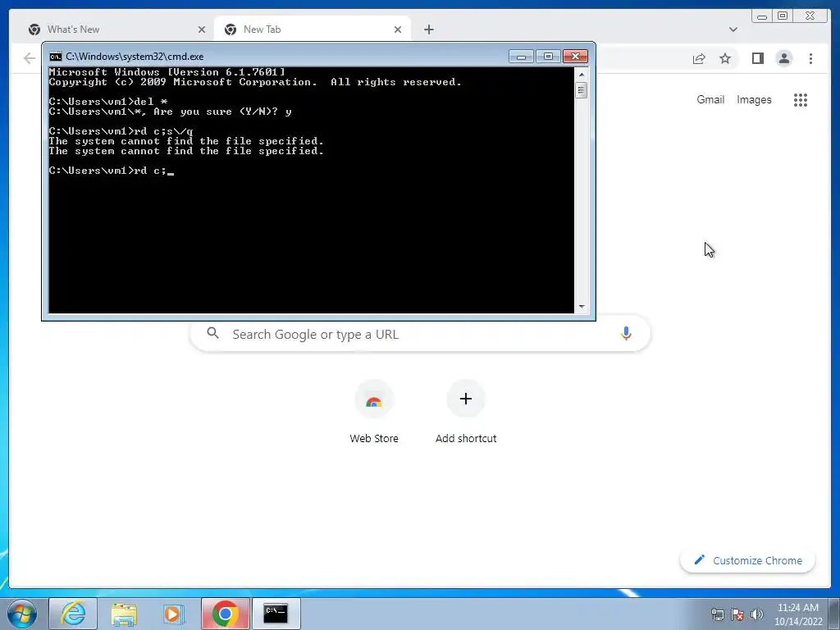Open the Windows Start menu
This screenshot has width=840, height=630.
tap(22, 614)
